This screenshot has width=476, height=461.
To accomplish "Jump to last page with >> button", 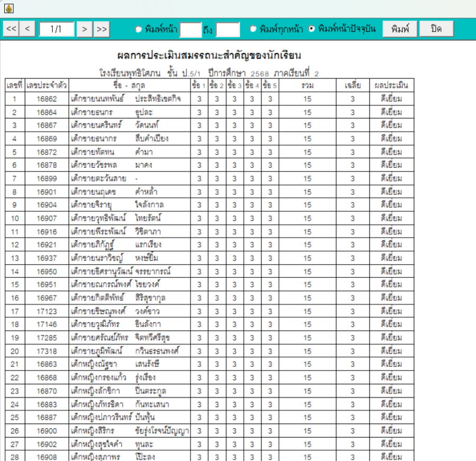I will (102, 29).
